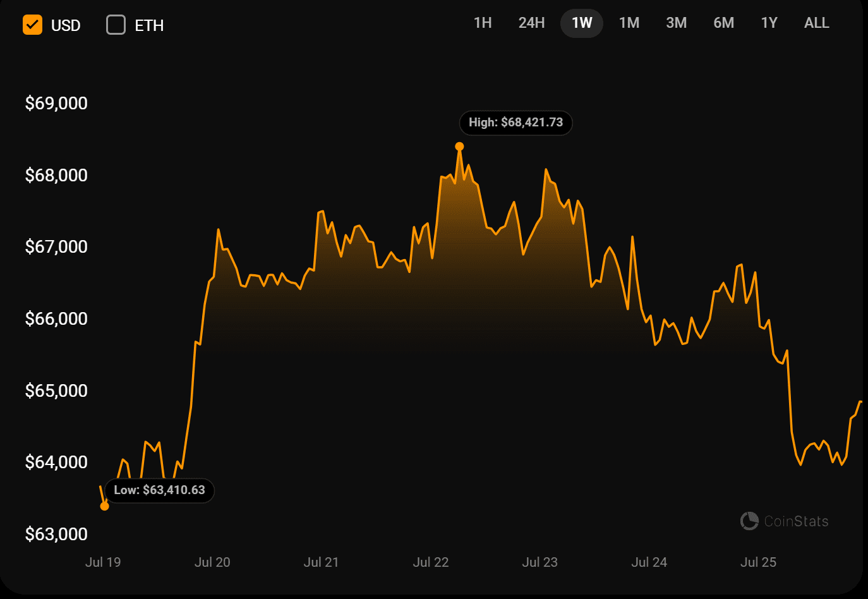
Task: Show ALL time price history
Action: tap(816, 23)
